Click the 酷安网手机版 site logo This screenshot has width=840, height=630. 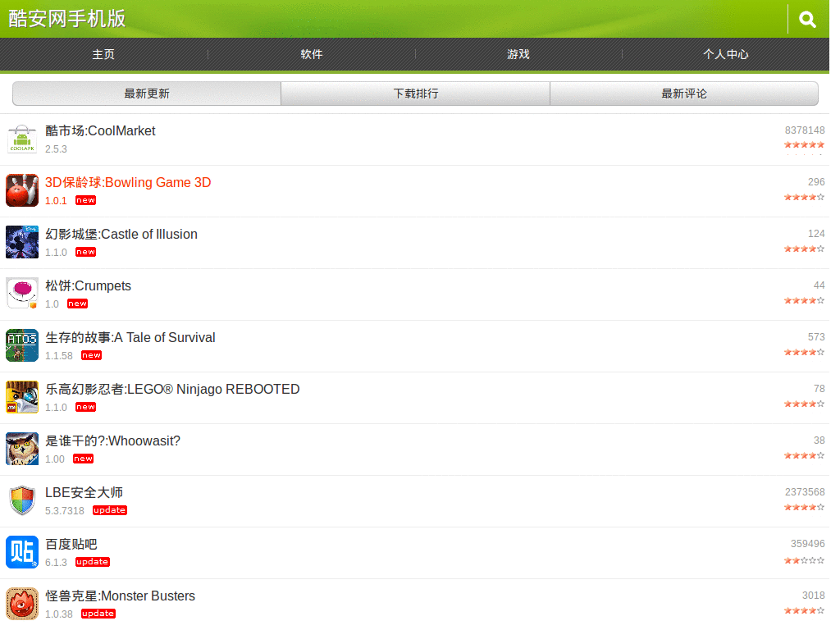pyautogui.click(x=67, y=19)
